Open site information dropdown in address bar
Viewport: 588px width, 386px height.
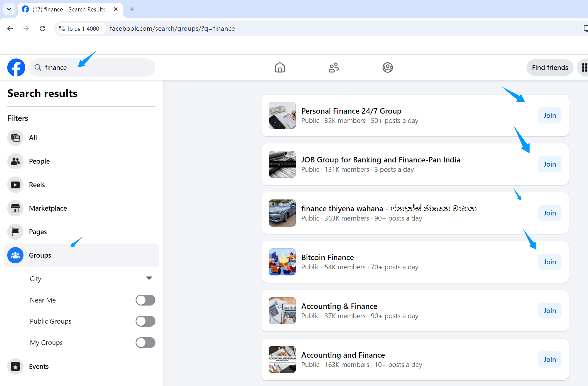click(62, 28)
